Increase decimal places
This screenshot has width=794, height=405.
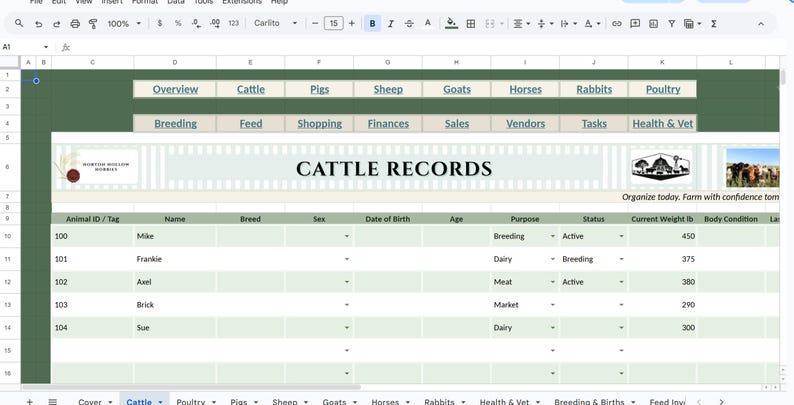point(215,23)
